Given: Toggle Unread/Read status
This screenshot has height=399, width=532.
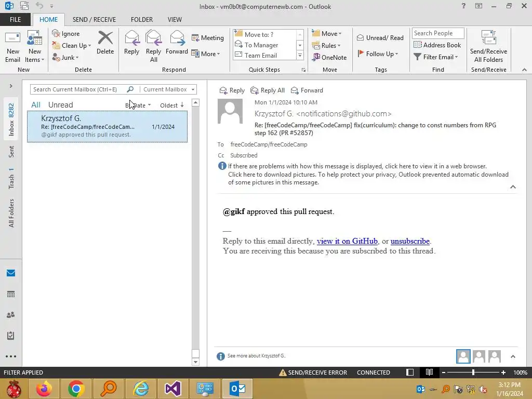Looking at the screenshot, I should (x=380, y=37).
